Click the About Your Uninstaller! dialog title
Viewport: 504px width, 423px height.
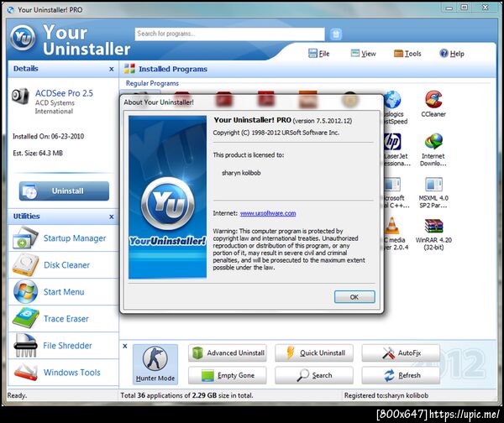click(x=159, y=102)
